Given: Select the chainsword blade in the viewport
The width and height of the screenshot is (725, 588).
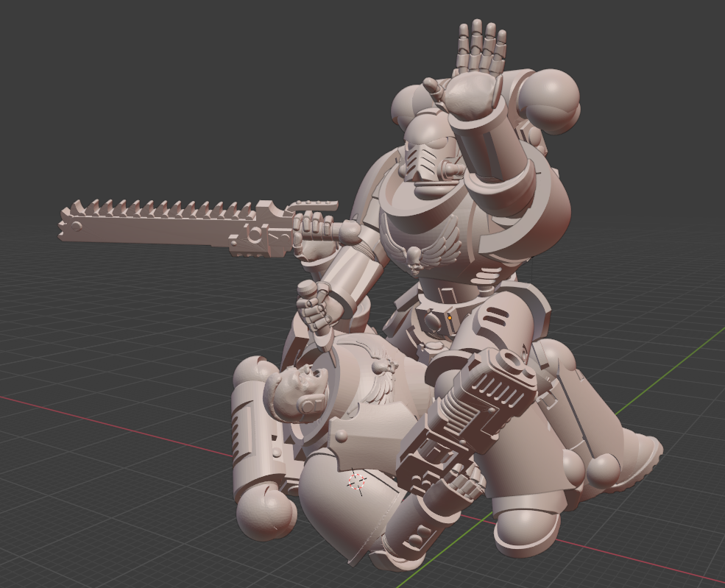Looking at the screenshot, I should coord(158,223).
